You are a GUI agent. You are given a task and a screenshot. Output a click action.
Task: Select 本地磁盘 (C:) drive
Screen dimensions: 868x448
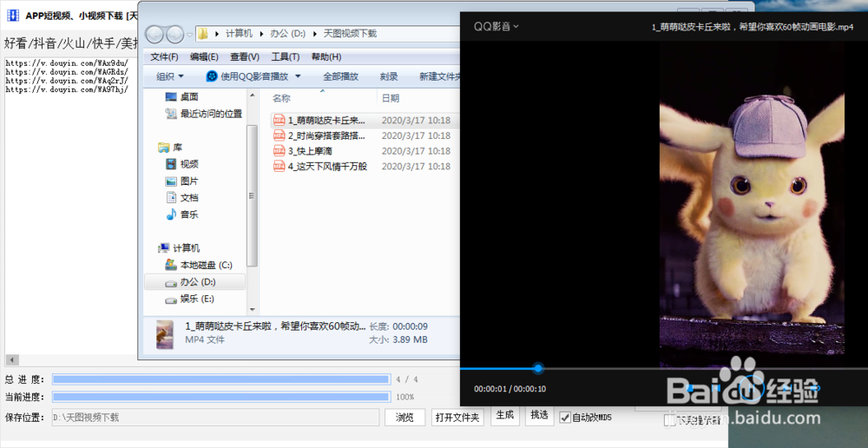click(198, 265)
